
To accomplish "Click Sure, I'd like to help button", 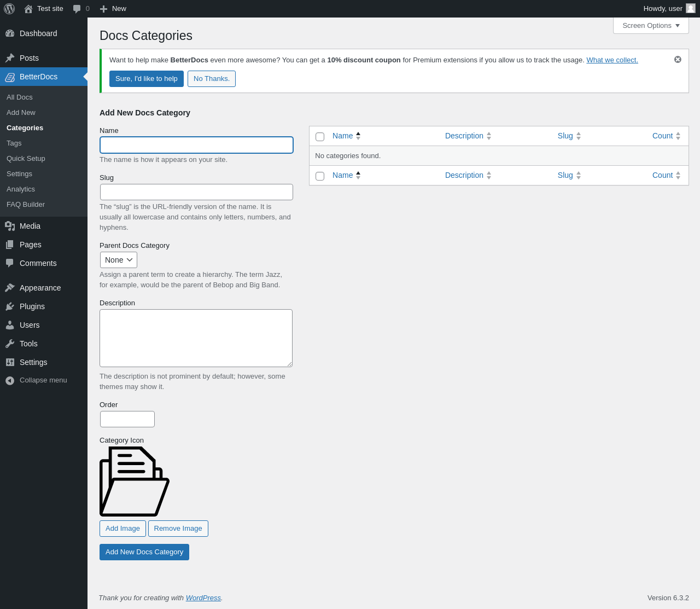I will (147, 79).
